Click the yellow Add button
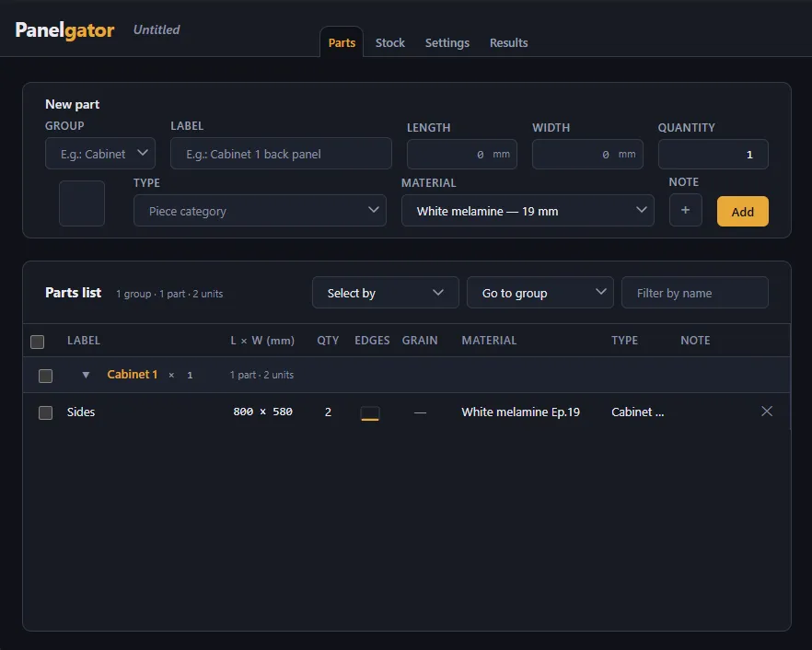The width and height of the screenshot is (812, 650). 743,212
